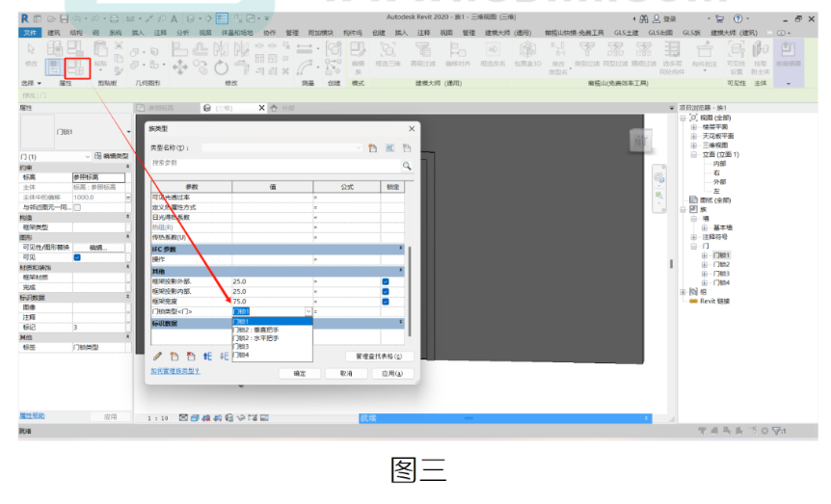Toggle lock checkbox for 框架宽度 row

386,302
